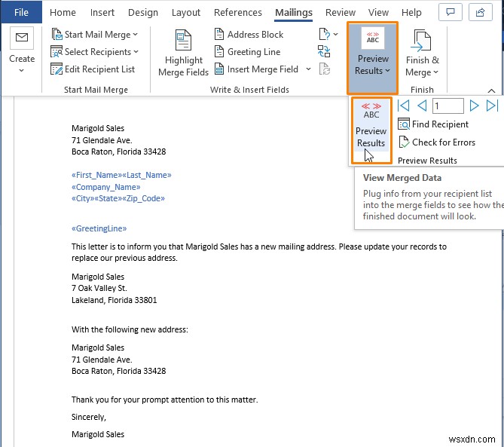Collapse the ribbon with the chevron
The height and width of the screenshot is (447, 504).
click(491, 90)
